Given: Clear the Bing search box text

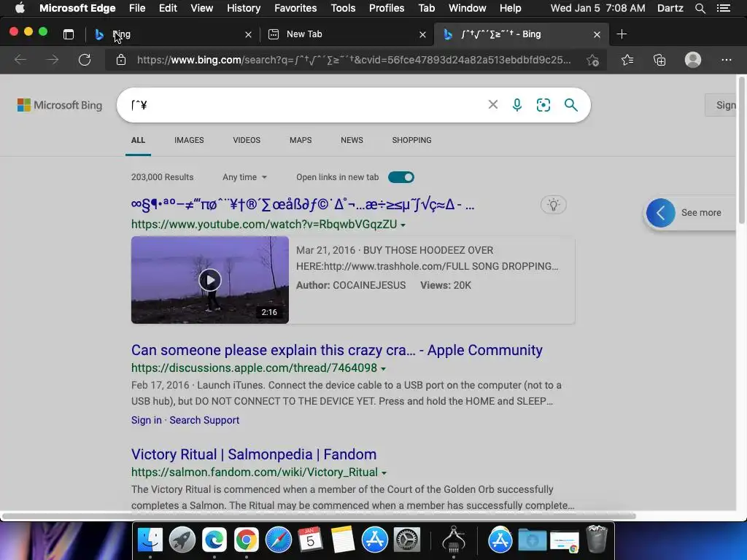Looking at the screenshot, I should coord(493,104).
